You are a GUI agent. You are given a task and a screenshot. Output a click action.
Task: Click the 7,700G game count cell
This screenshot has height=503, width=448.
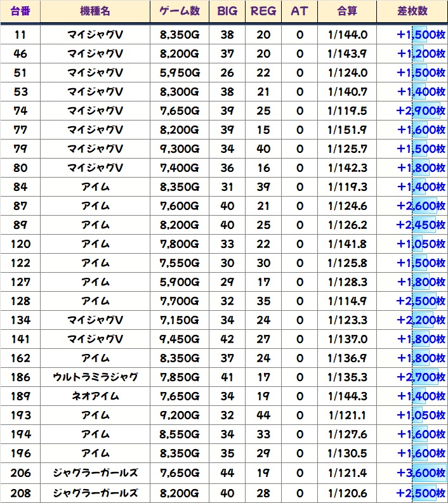click(x=180, y=301)
